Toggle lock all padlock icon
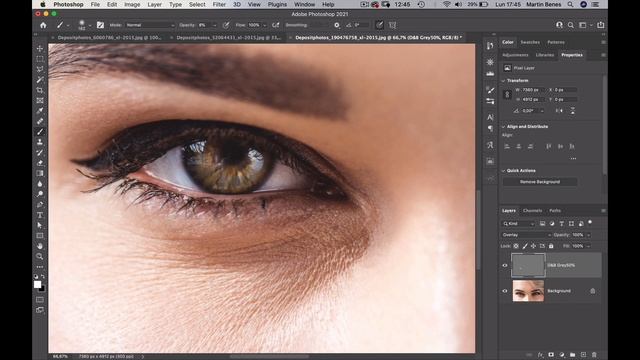Screen dimensions: 640x360 551,246
